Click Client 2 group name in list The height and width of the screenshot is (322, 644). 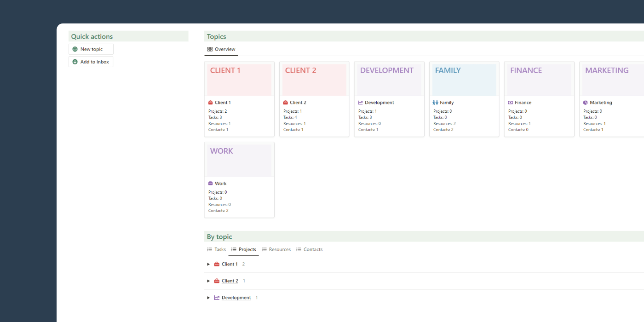point(230,281)
